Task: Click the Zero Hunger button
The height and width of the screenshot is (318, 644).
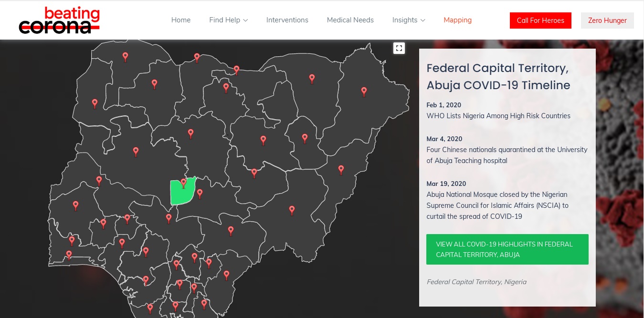Action: [x=607, y=21]
